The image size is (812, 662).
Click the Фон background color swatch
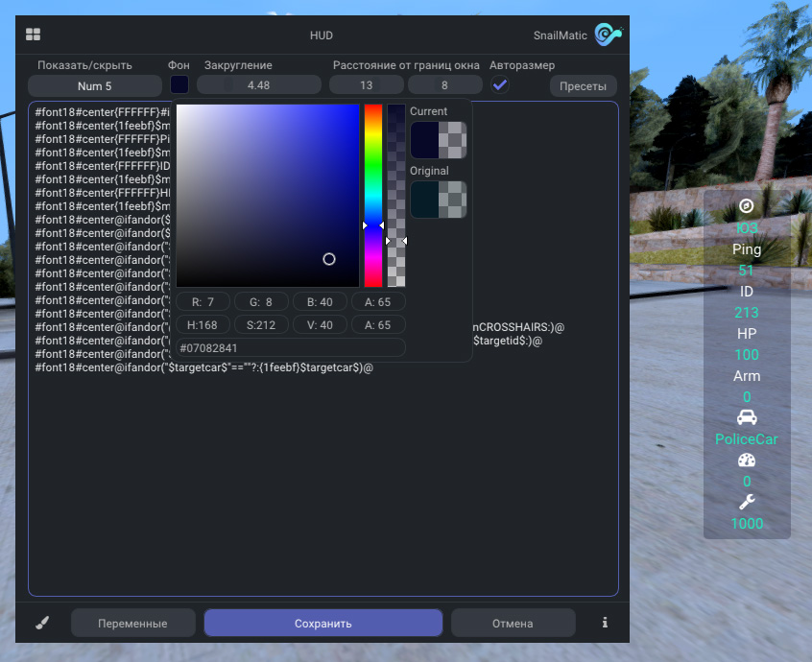(179, 85)
